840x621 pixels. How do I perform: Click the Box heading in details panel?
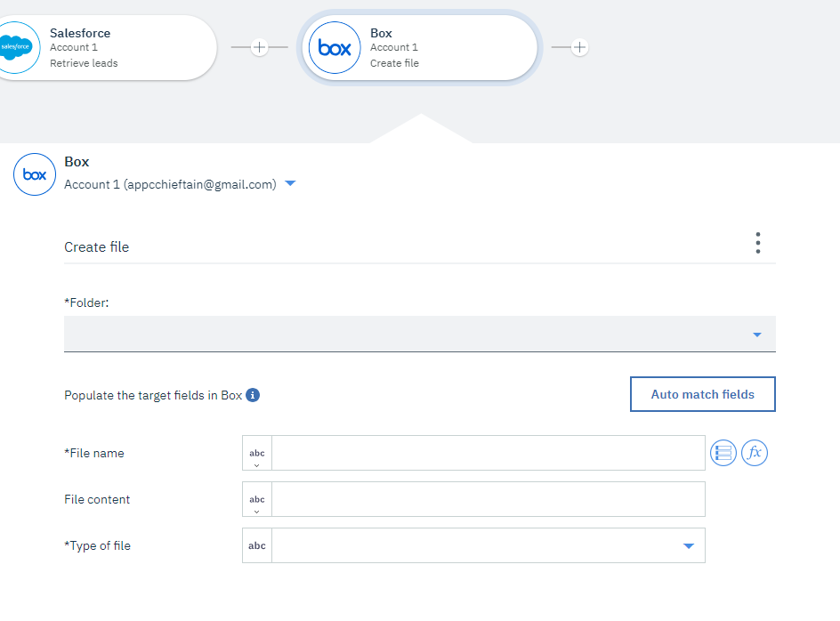pyautogui.click(x=77, y=162)
